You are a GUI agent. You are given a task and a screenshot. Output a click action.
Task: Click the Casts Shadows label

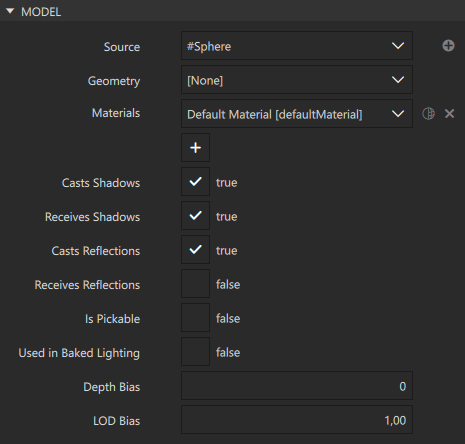click(101, 183)
